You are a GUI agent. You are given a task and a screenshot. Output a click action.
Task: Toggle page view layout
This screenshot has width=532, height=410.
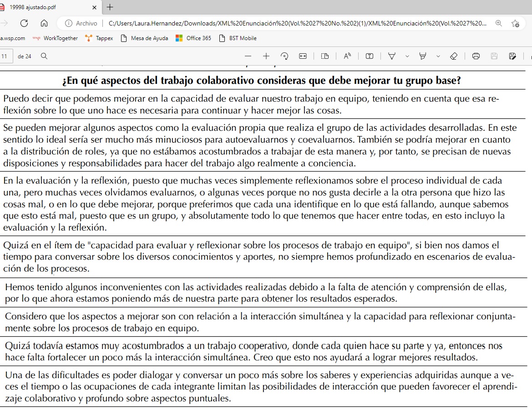point(324,56)
